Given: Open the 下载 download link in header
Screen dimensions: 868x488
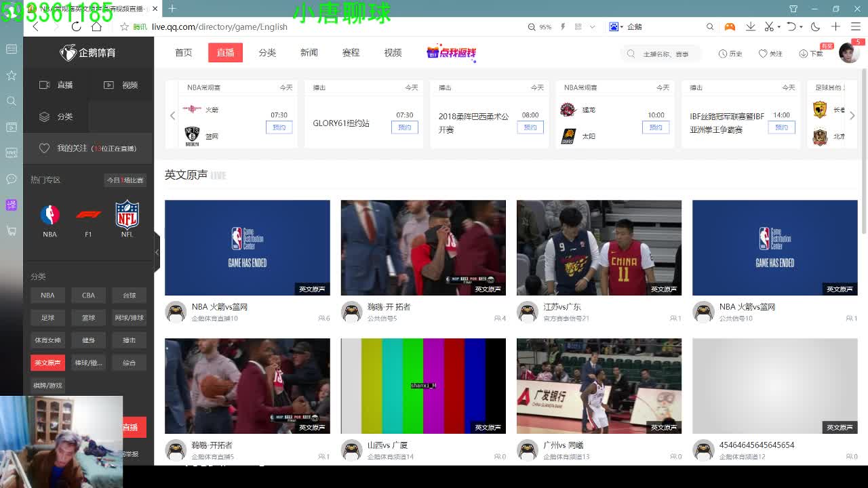Looking at the screenshot, I should pyautogui.click(x=811, y=54).
